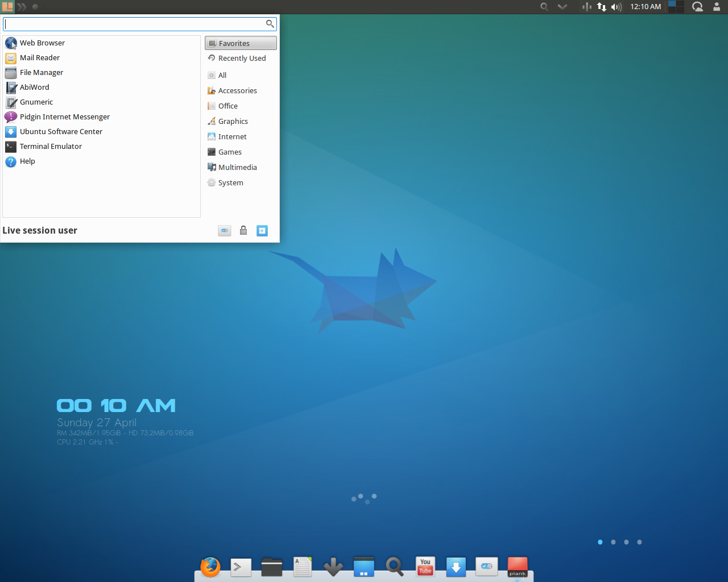Open the YouTube icon in the dock

[x=425, y=567]
